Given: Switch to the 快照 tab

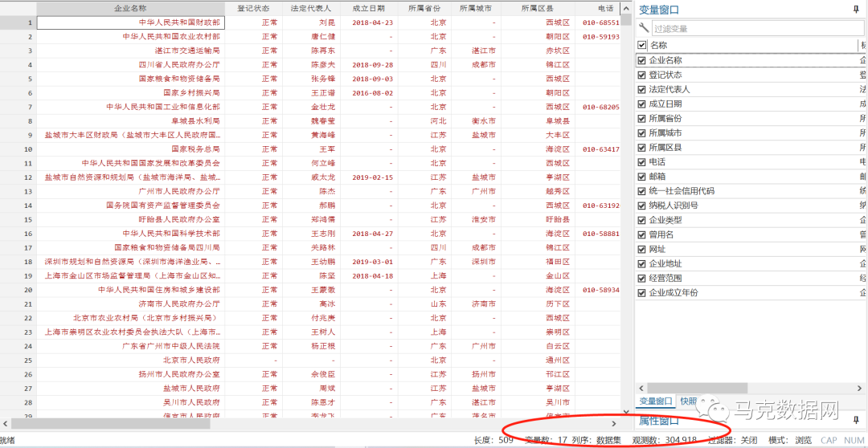Looking at the screenshot, I should (x=688, y=401).
